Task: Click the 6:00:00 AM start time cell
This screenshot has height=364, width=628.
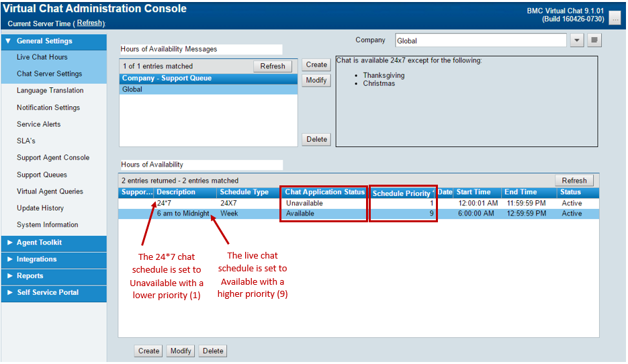Action: coord(476,214)
